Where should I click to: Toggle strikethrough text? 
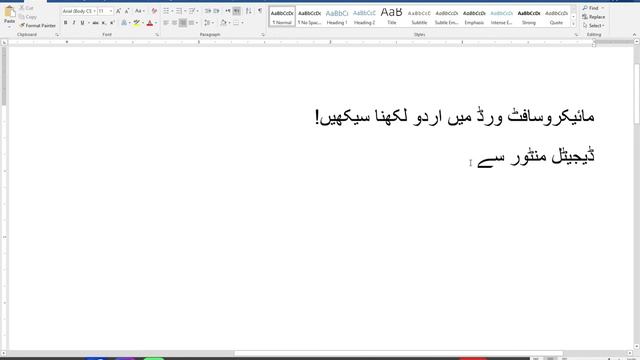coord(95,23)
